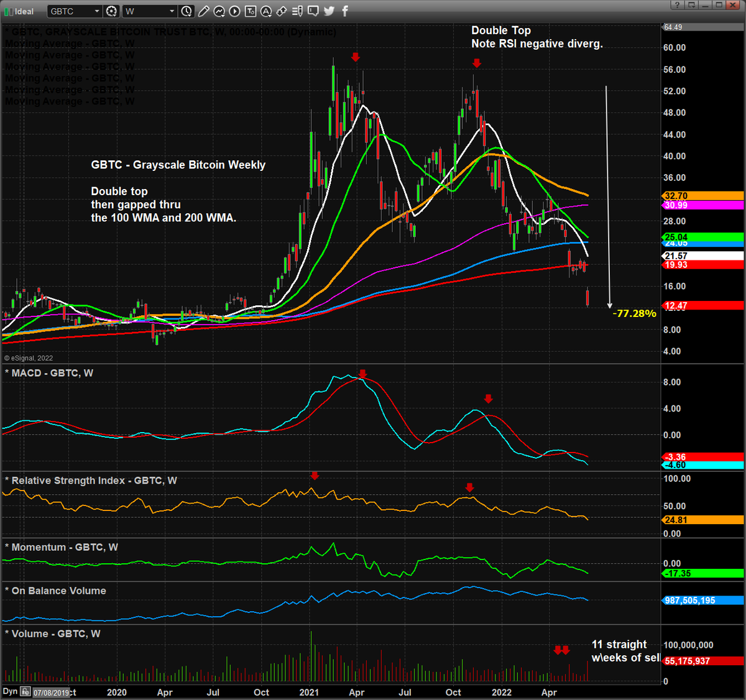Click the green 25.04 moving average label

(703, 237)
